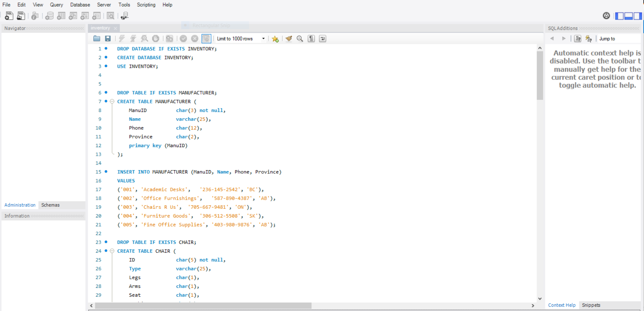The image size is (644, 311).
Task: Get context help for caret position
Action: coord(578,39)
